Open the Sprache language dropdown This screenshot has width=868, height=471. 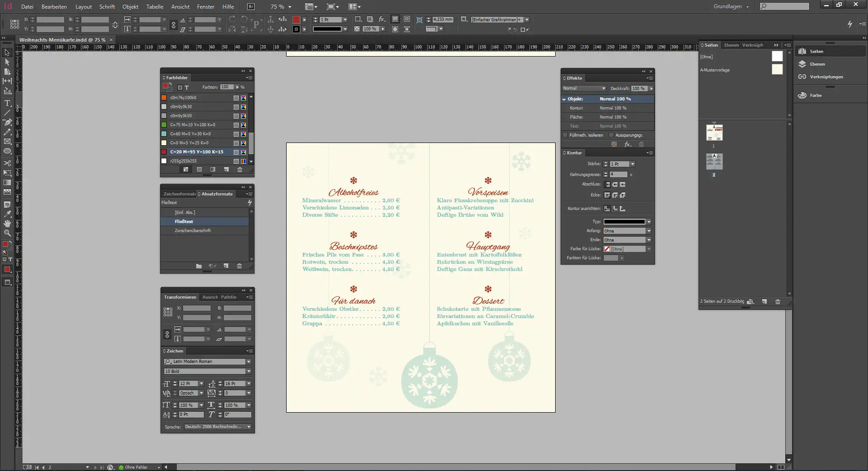[248, 427]
